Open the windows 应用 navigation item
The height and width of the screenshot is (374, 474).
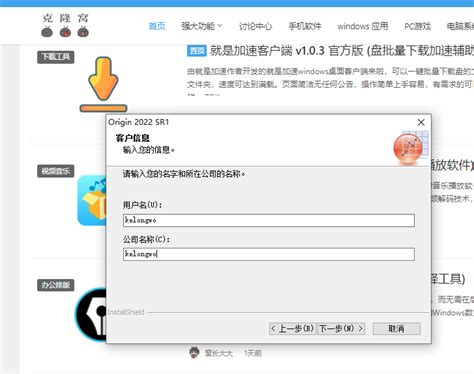363,26
